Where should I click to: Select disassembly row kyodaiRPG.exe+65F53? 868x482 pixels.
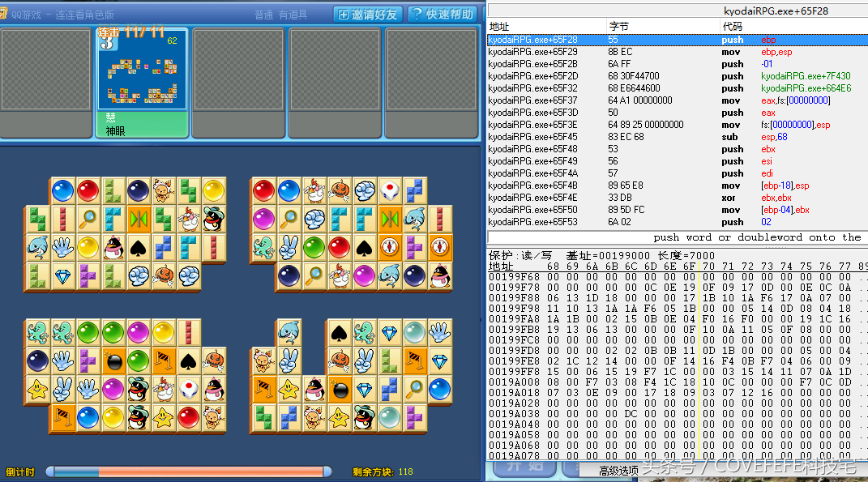coord(678,223)
